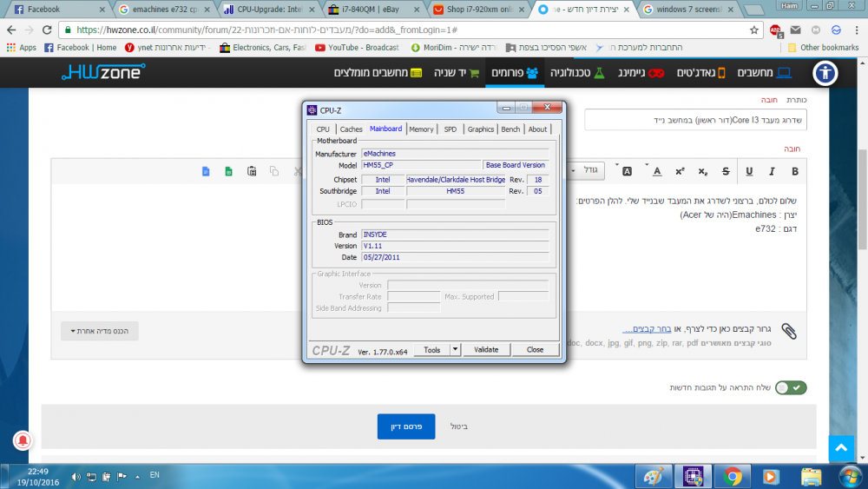Click the Chrome reload icon
Screen dimensions: 868x489
tap(47, 30)
